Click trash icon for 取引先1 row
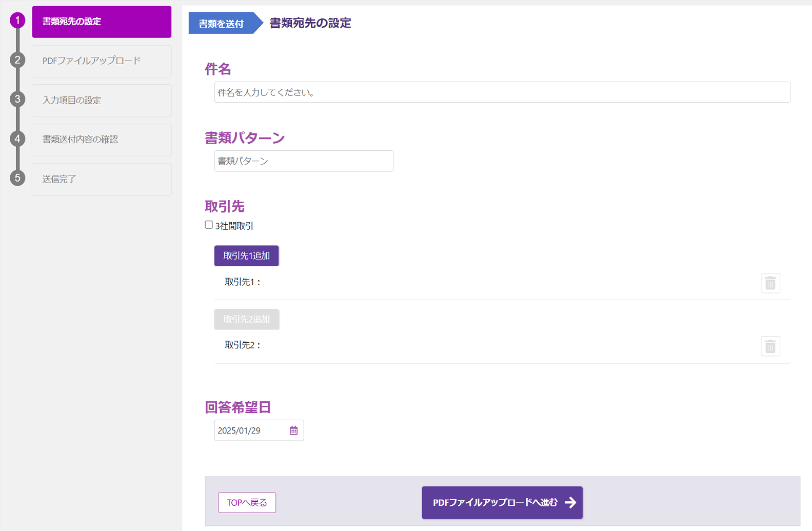812x531 pixels. (x=770, y=283)
